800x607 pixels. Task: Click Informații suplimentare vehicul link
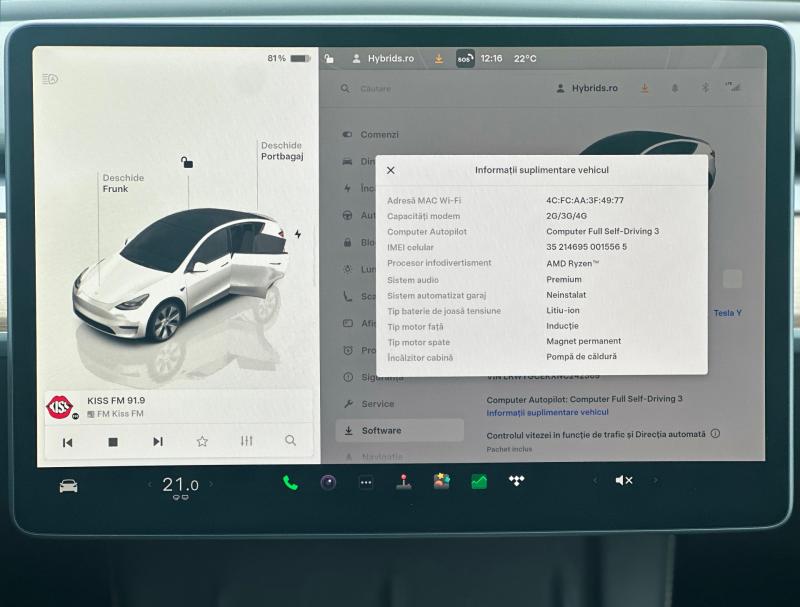[547, 412]
